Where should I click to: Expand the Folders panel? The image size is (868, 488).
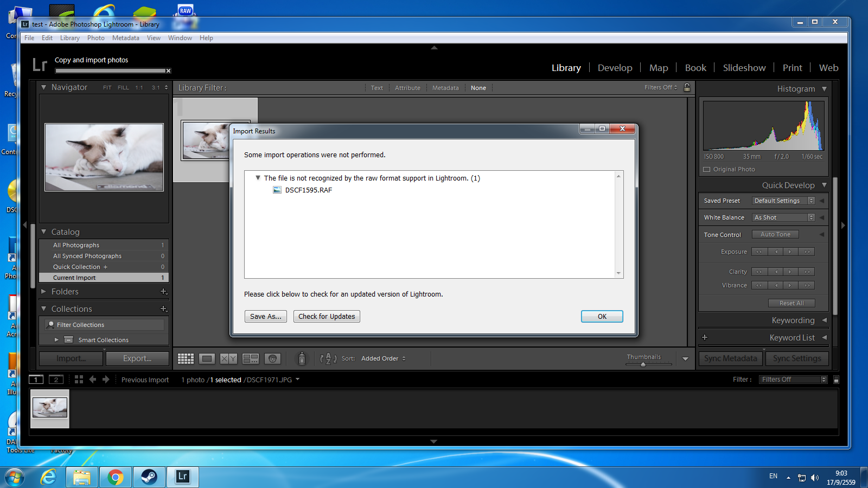[44, 291]
